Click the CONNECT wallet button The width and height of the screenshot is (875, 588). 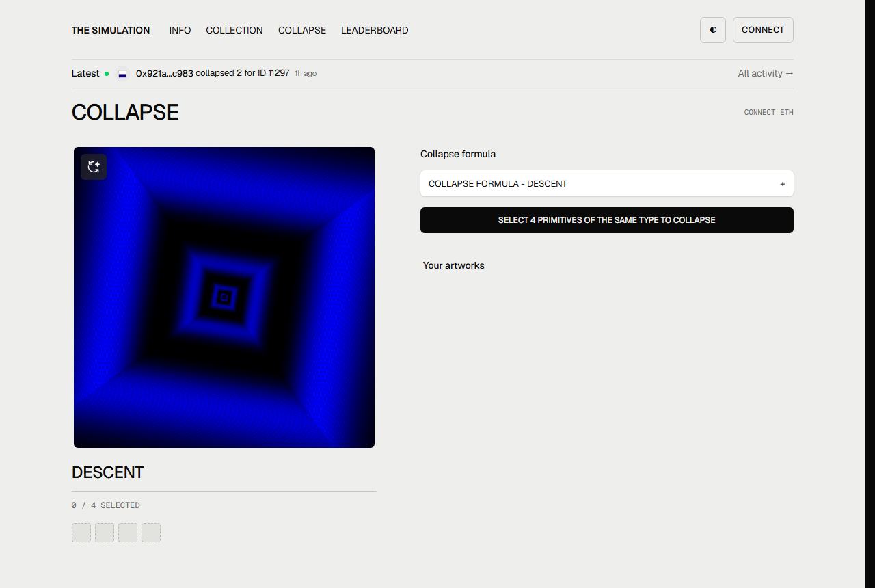point(763,30)
